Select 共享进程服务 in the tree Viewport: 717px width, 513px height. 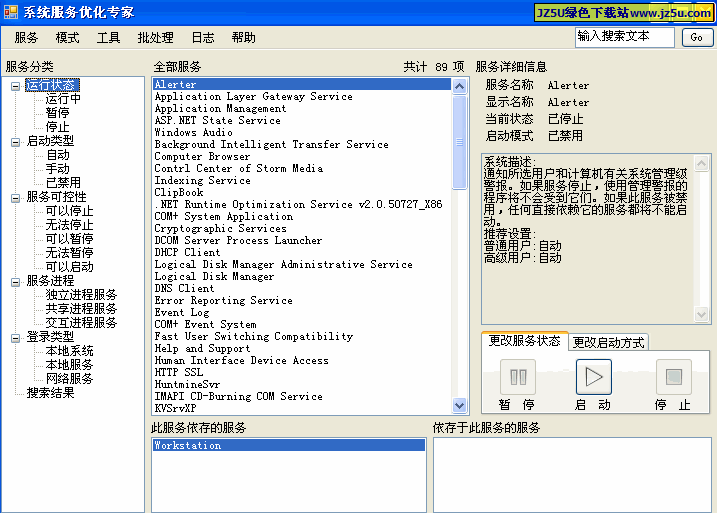click(x=81, y=309)
